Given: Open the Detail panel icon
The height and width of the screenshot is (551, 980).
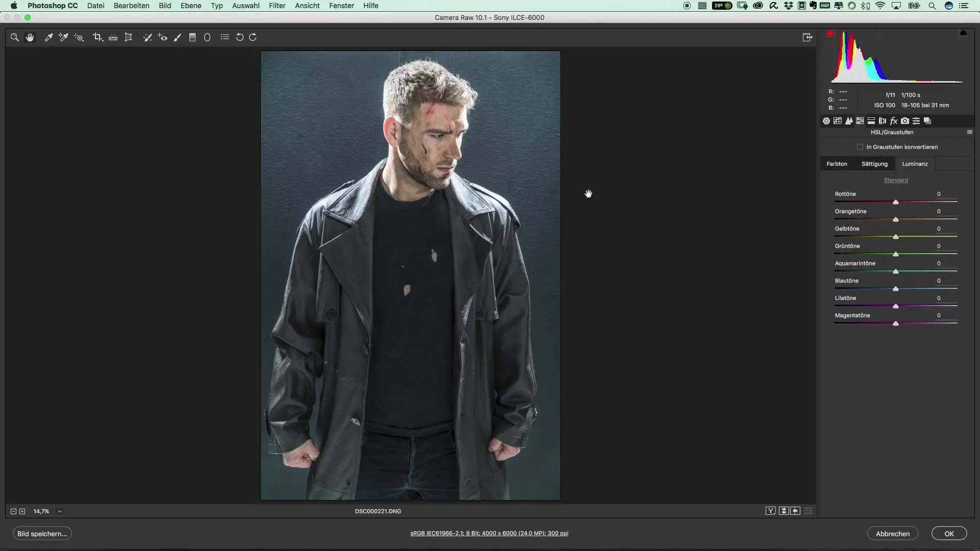Looking at the screenshot, I should [849, 121].
